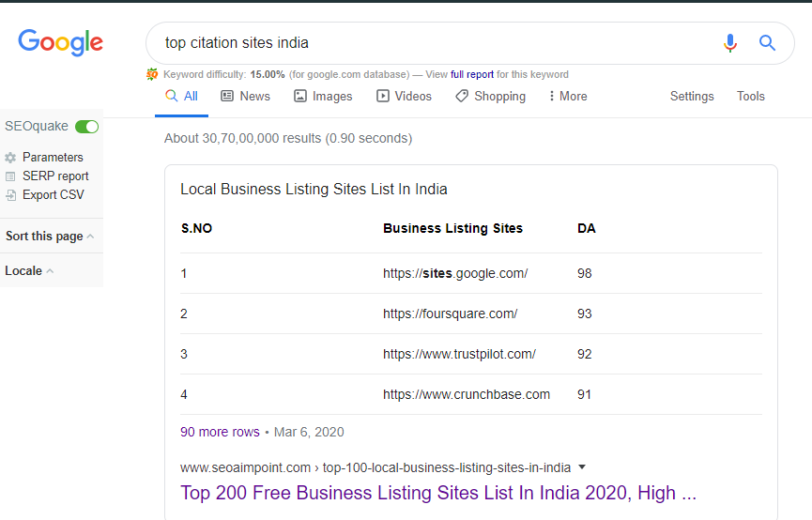Click the Images tab picture icon
Image resolution: width=812 pixels, height=520 pixels.
[299, 96]
